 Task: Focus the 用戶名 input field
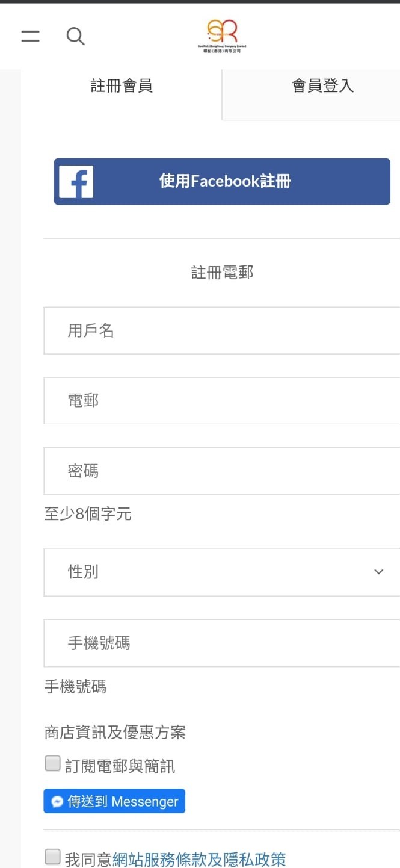click(x=222, y=330)
